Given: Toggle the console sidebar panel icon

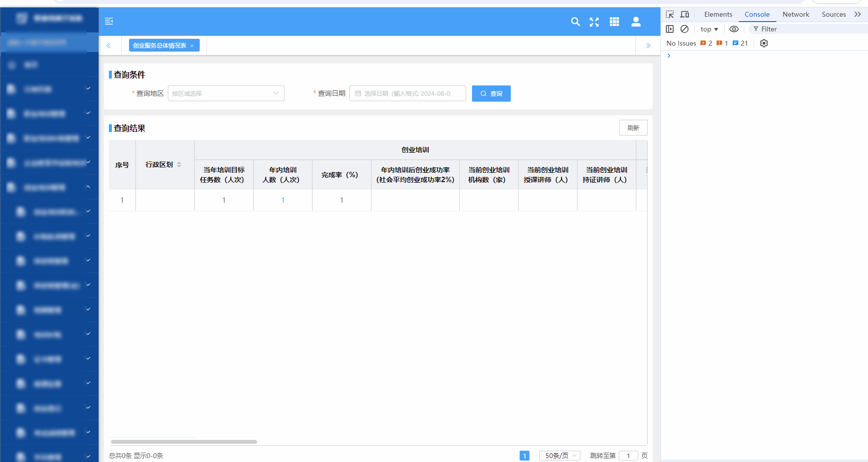Looking at the screenshot, I should pyautogui.click(x=670, y=29).
